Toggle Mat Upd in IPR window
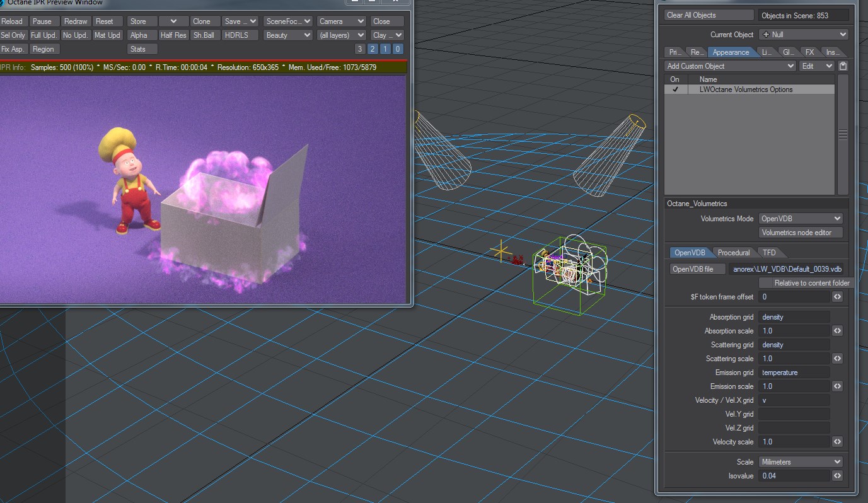This screenshot has width=868, height=503. (x=108, y=35)
